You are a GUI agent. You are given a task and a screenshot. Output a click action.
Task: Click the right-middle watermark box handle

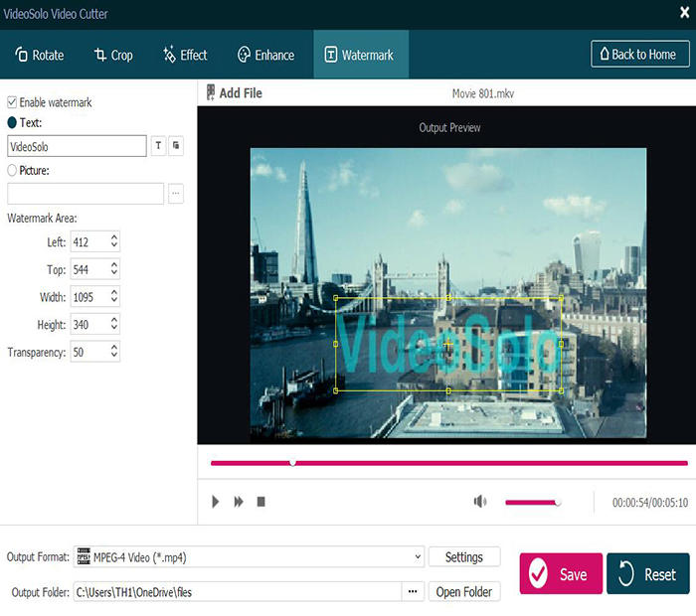click(x=561, y=344)
